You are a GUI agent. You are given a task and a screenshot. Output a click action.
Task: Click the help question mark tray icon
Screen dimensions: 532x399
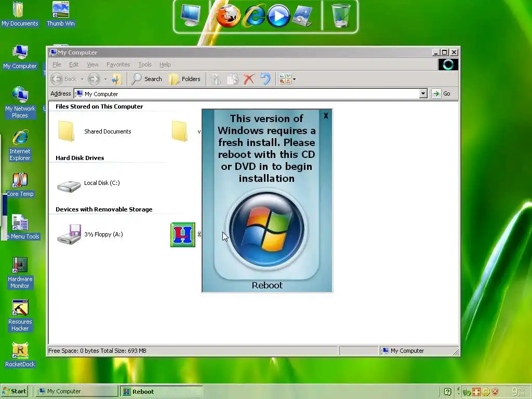pos(447,392)
